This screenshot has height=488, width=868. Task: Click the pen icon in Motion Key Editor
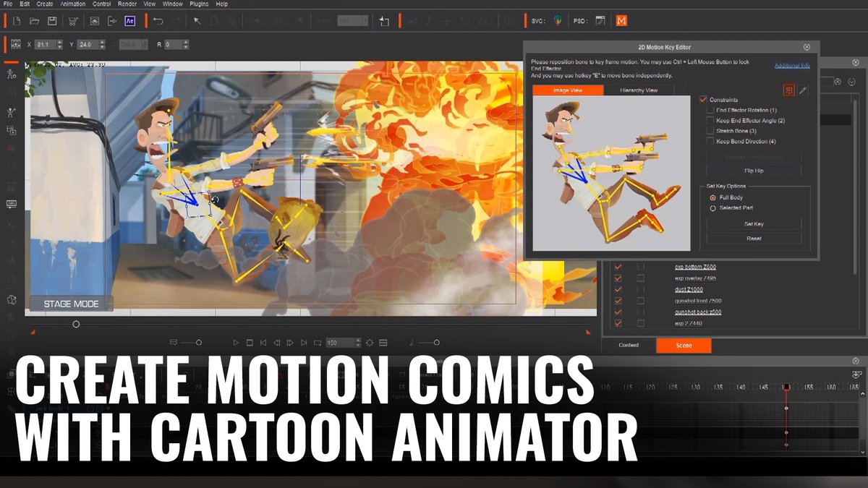(x=804, y=90)
